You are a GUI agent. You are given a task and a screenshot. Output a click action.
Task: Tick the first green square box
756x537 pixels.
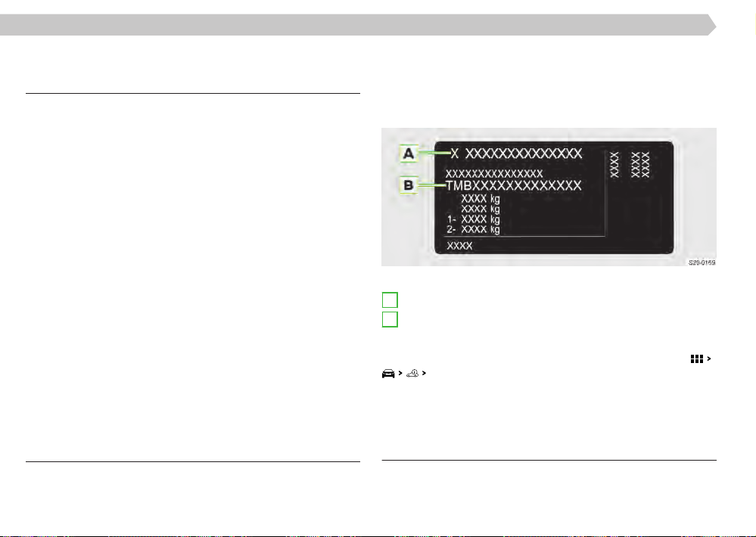pyautogui.click(x=390, y=300)
